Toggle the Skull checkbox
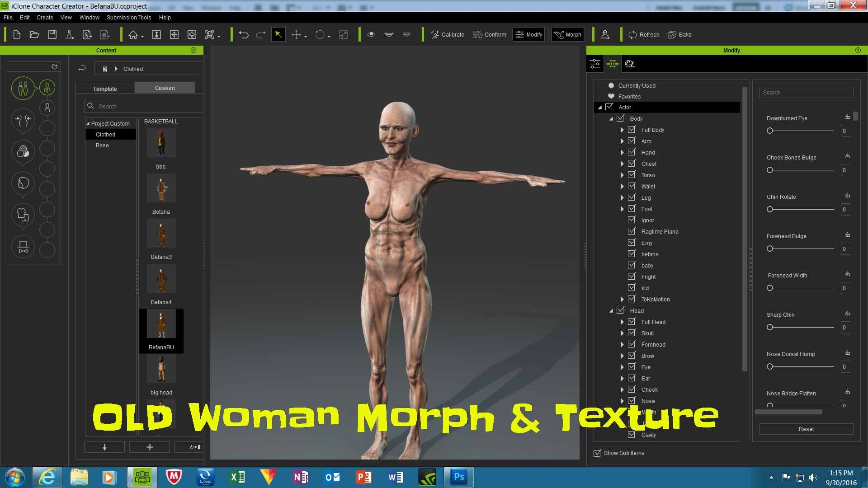 coord(632,333)
